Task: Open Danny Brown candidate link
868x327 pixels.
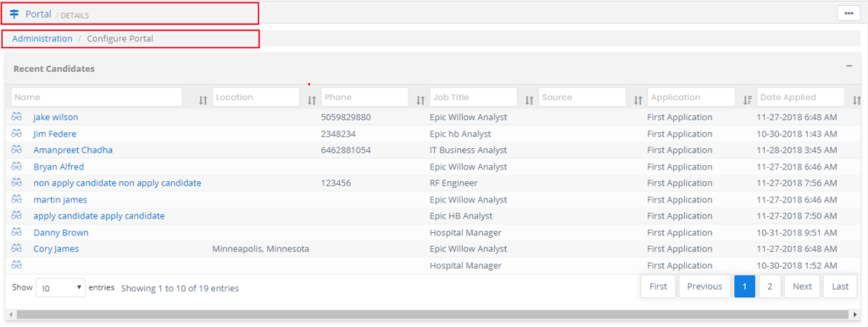Action: (61, 232)
